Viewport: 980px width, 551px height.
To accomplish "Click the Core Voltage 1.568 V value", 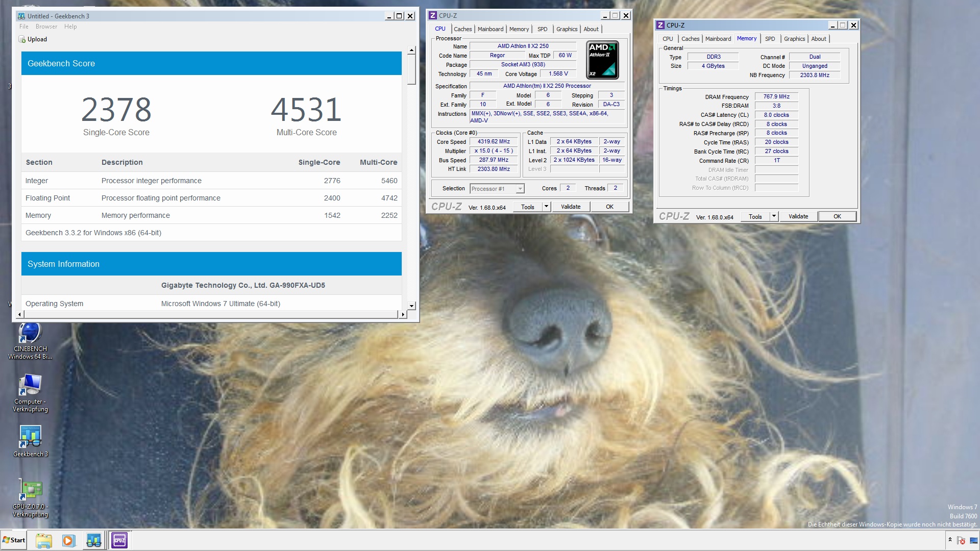I will [x=558, y=74].
